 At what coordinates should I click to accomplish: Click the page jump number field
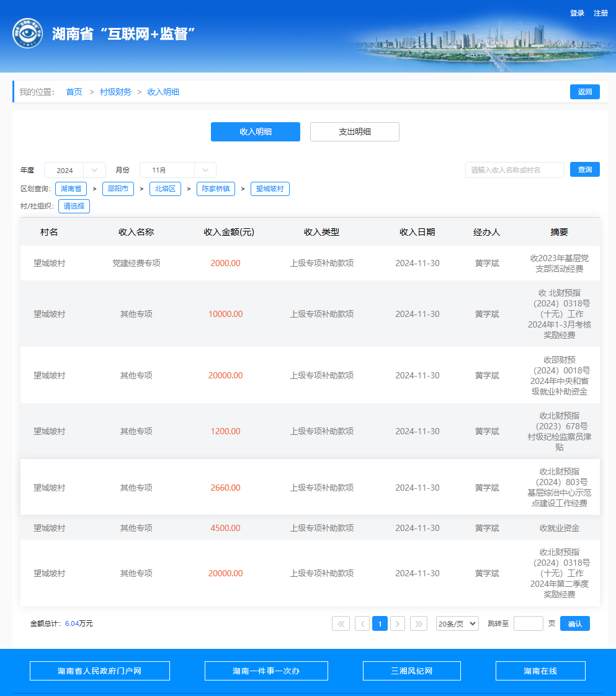528,623
